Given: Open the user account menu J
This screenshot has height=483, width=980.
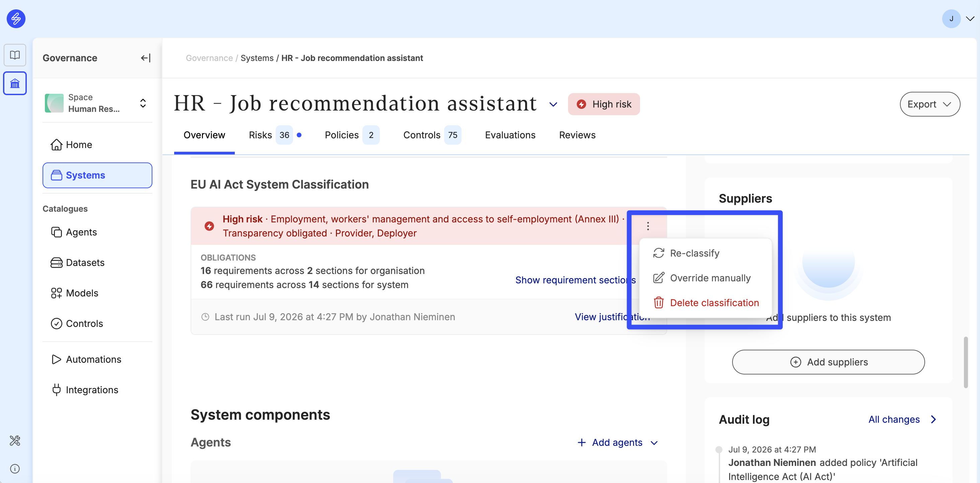Looking at the screenshot, I should tap(958, 19).
